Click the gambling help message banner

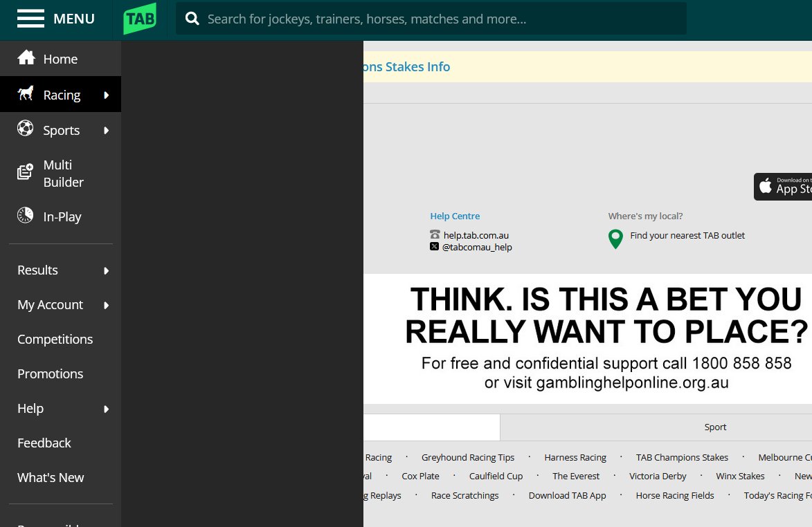[588, 339]
